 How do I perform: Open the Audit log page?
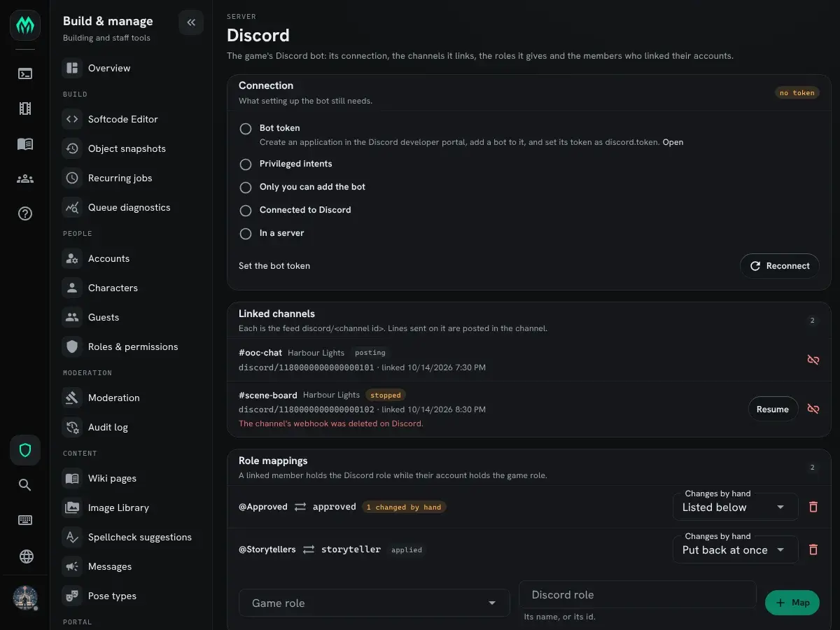[x=131, y=427]
